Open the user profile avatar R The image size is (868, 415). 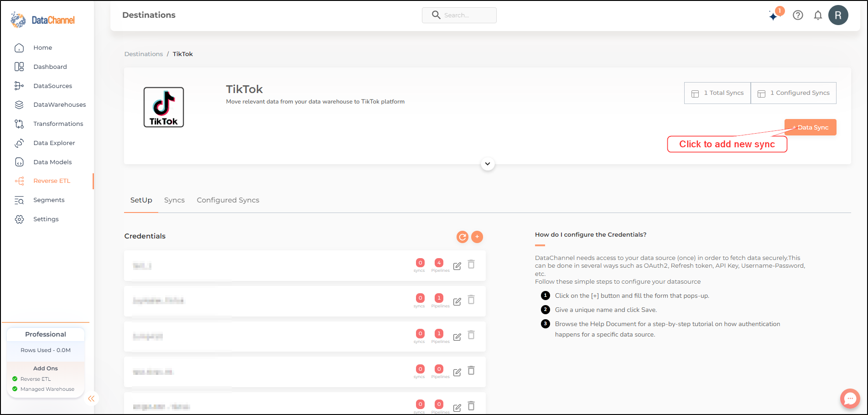pos(838,15)
